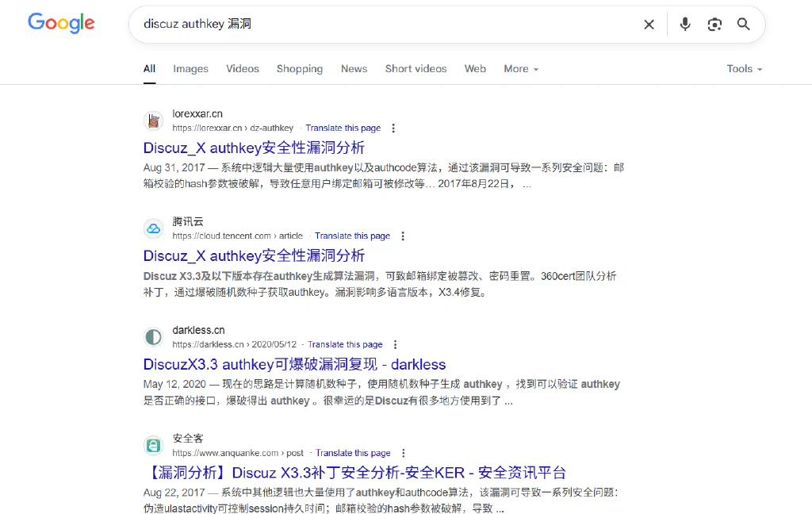Switch to the Short videos tab
This screenshot has height=514, width=812.
[416, 69]
